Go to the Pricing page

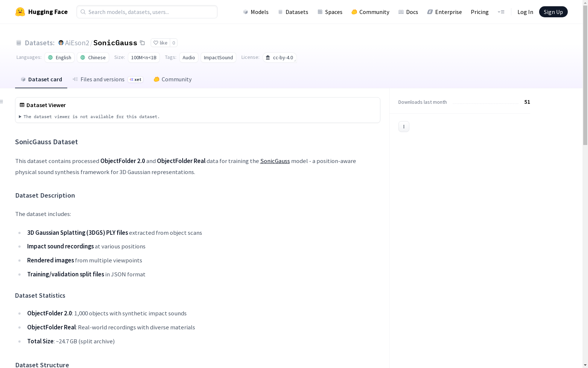pyautogui.click(x=480, y=12)
